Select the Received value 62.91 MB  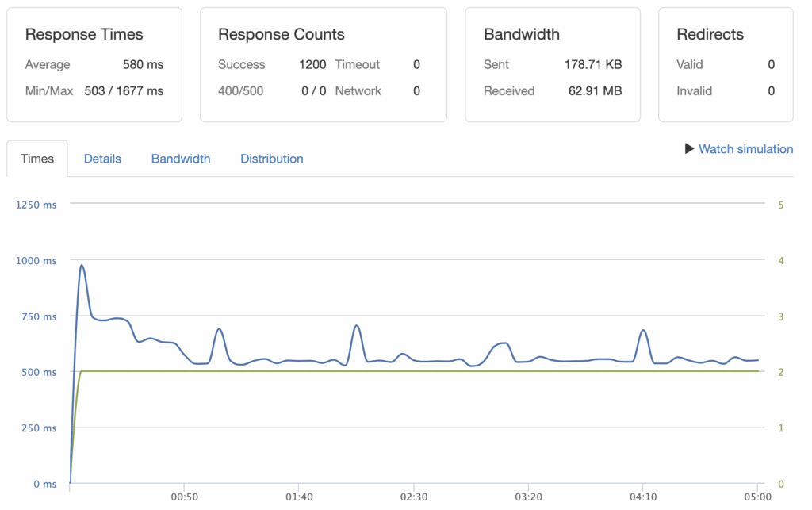595,91
